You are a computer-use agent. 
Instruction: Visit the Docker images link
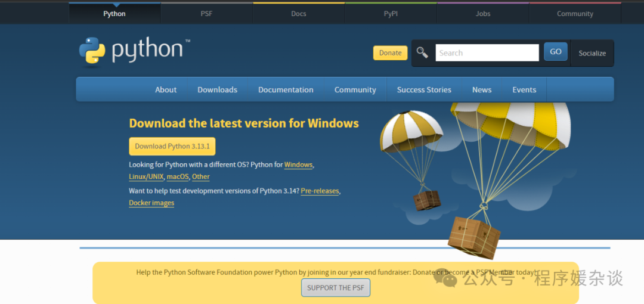tap(151, 203)
